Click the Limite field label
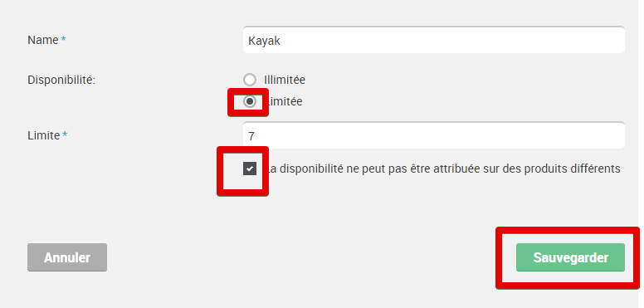This screenshot has height=308, width=644. pos(43,135)
